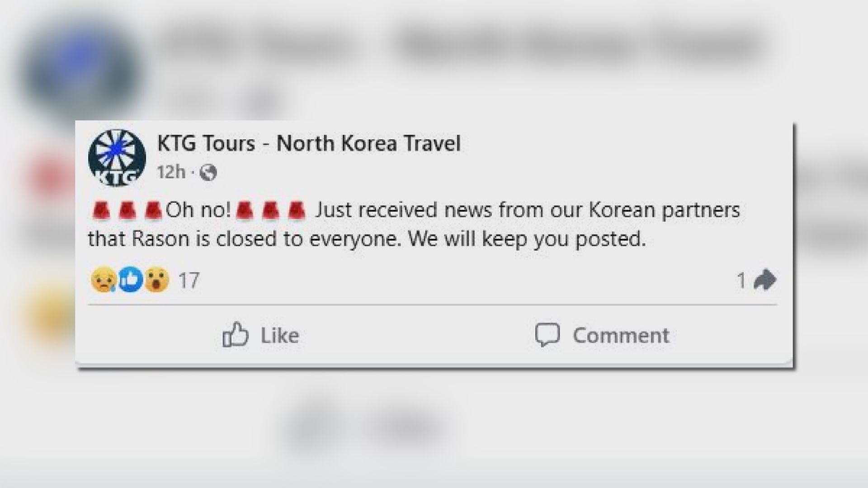Open the KTG Tours - North Korea Travel page

(309, 144)
